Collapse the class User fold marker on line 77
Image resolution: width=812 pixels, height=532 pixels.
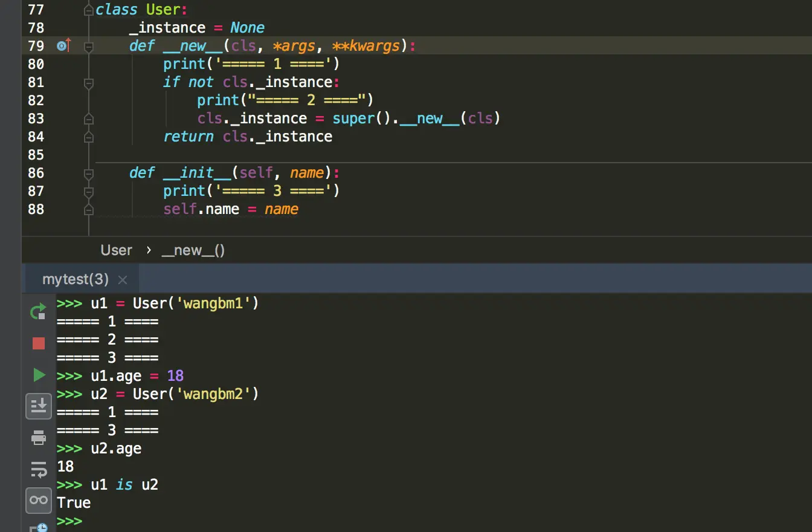point(89,10)
